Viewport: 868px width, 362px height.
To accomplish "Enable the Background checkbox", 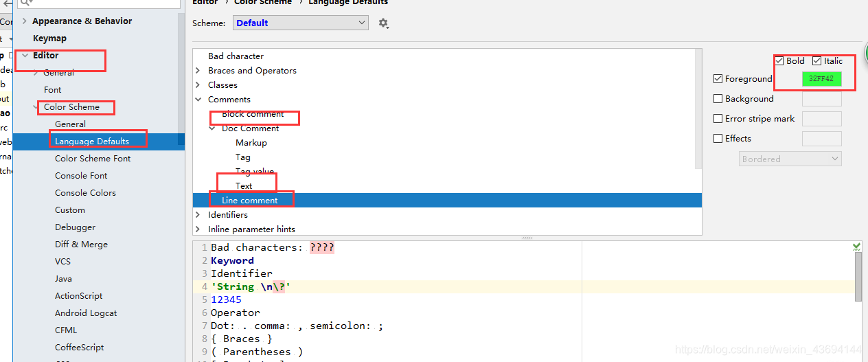I will (x=718, y=99).
